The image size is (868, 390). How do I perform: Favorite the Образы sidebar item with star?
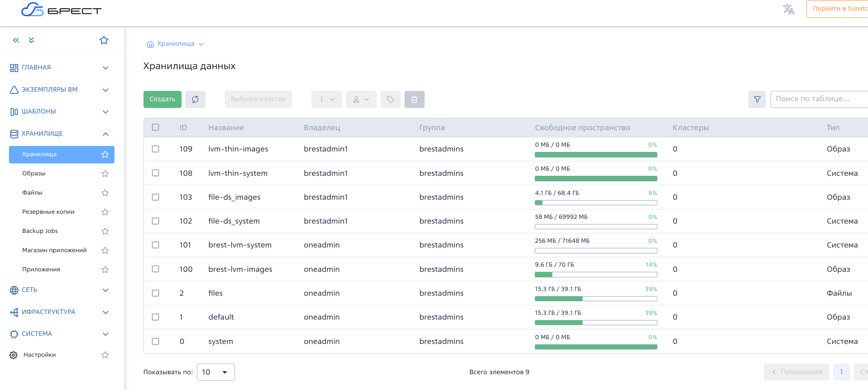click(x=105, y=174)
